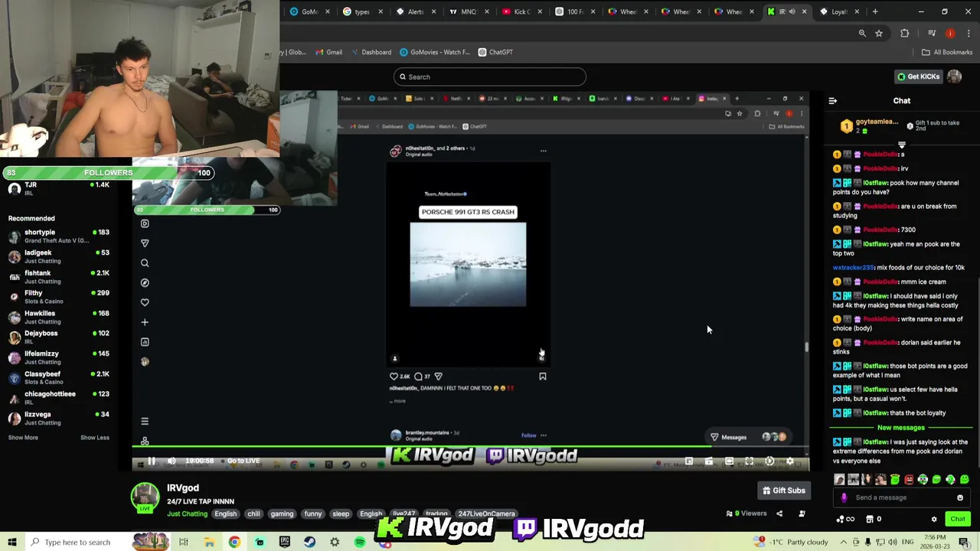980x551 pixels.
Task: Open channel points infinity icon
Action: 846,519
